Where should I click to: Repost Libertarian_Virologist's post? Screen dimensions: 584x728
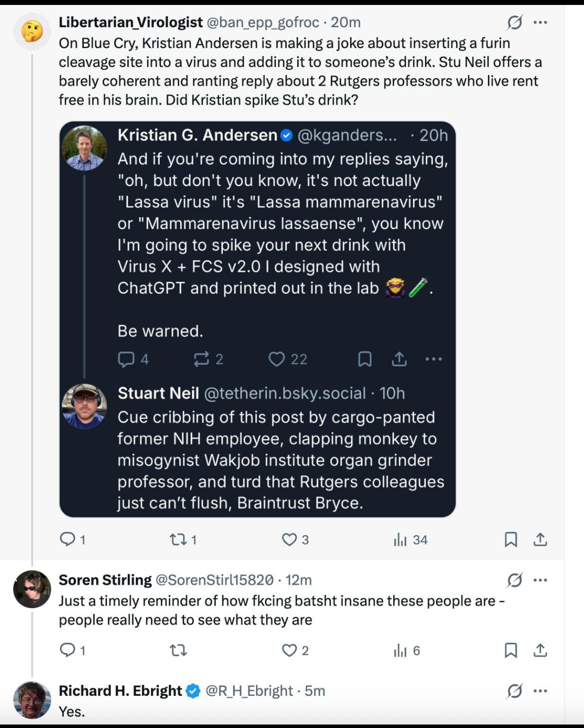click(177, 539)
